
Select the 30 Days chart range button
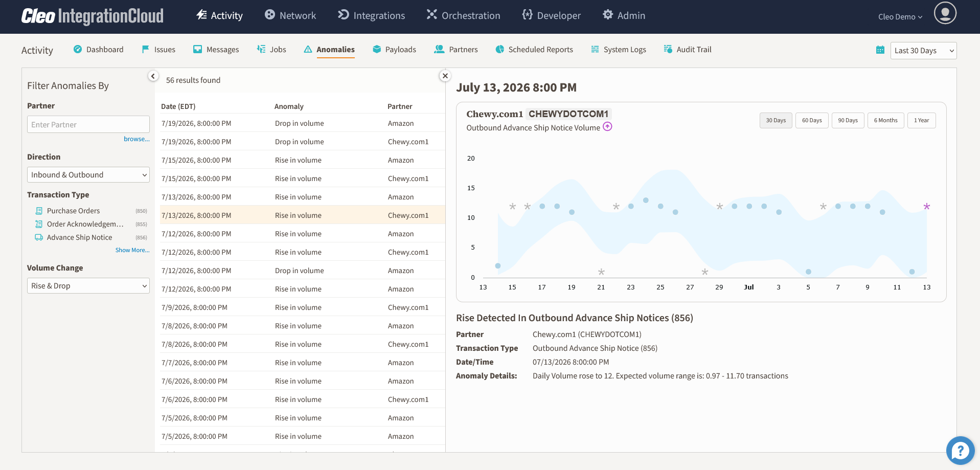click(776, 121)
